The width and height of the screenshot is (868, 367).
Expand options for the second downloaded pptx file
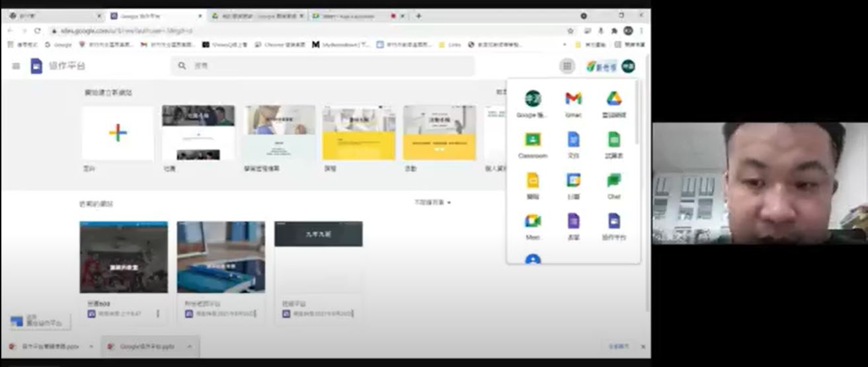coord(190,347)
